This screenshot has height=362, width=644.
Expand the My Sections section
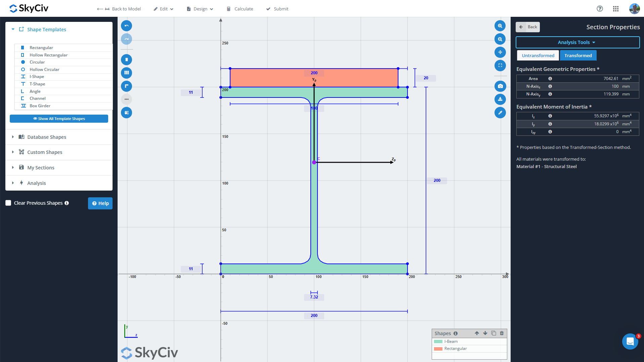coord(59,168)
